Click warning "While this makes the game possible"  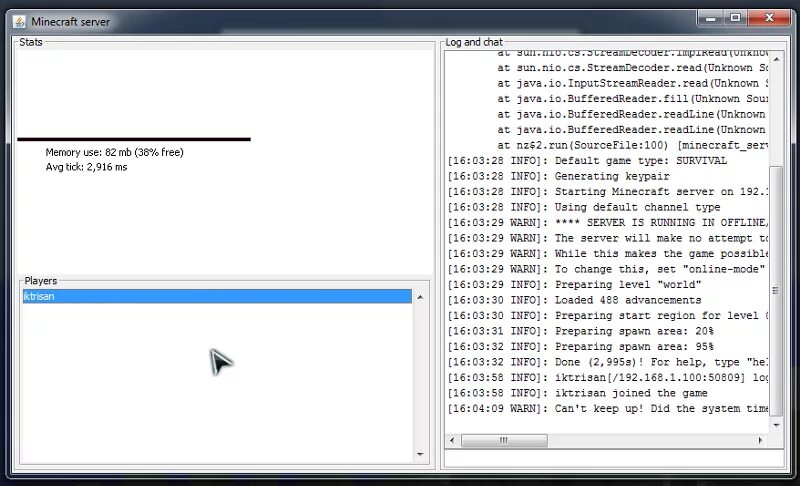pos(608,253)
